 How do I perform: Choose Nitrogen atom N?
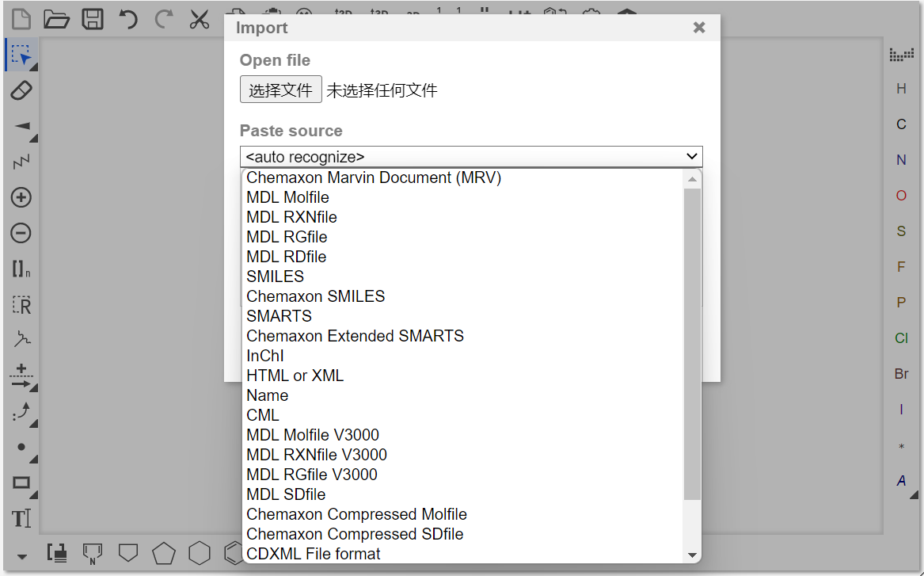coord(901,160)
